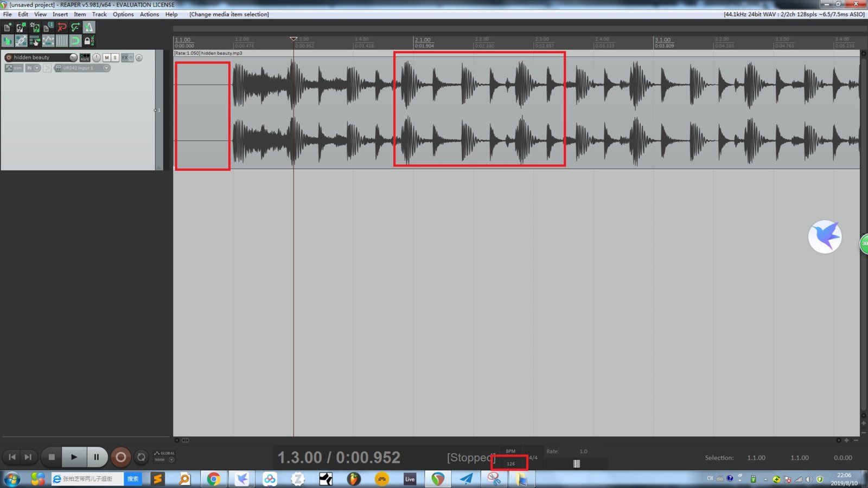868x488 pixels.
Task: Click the Record transport button
Action: point(121,457)
